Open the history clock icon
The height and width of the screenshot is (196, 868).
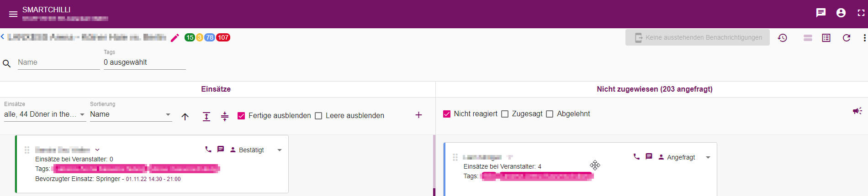point(783,38)
